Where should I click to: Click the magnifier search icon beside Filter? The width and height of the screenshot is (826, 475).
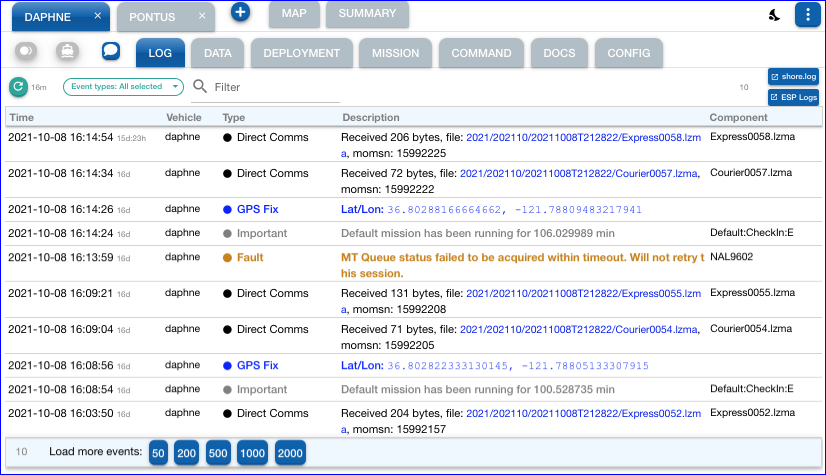(200, 87)
